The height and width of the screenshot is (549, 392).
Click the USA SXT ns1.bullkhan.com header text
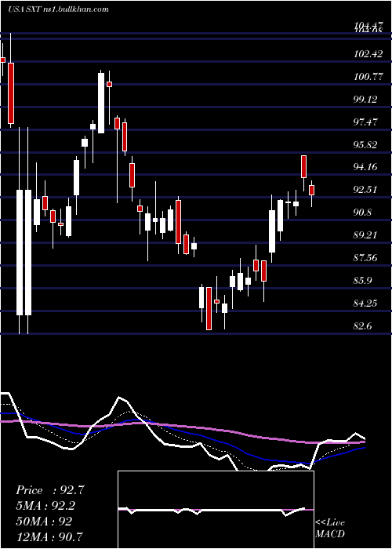(58, 9)
